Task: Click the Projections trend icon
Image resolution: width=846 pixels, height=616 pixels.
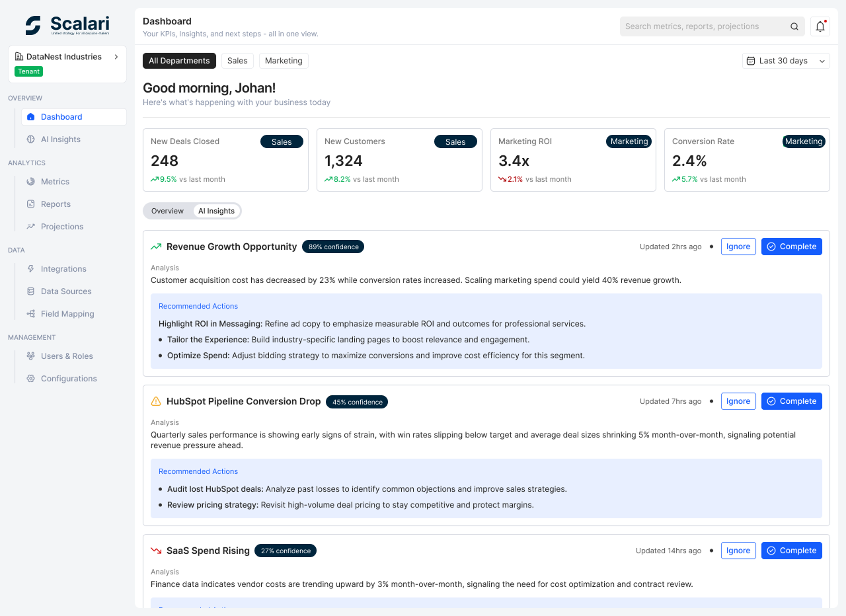Action: tap(29, 226)
